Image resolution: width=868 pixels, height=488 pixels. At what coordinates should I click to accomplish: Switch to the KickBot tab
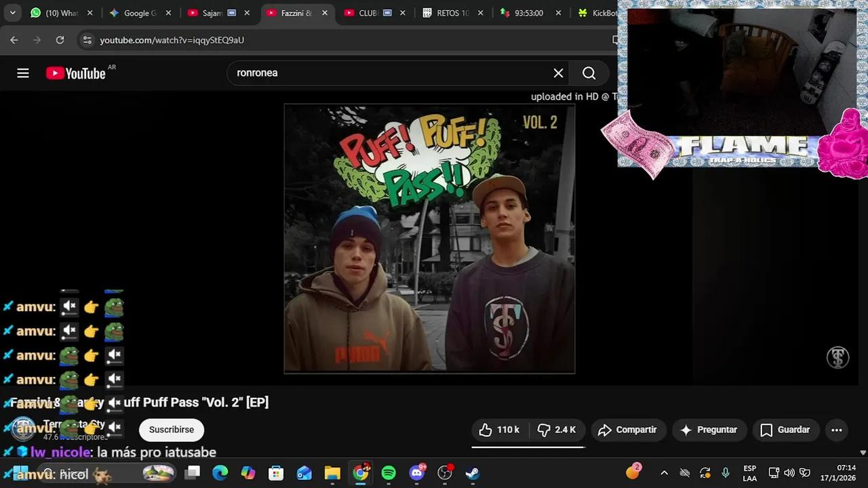(x=597, y=13)
